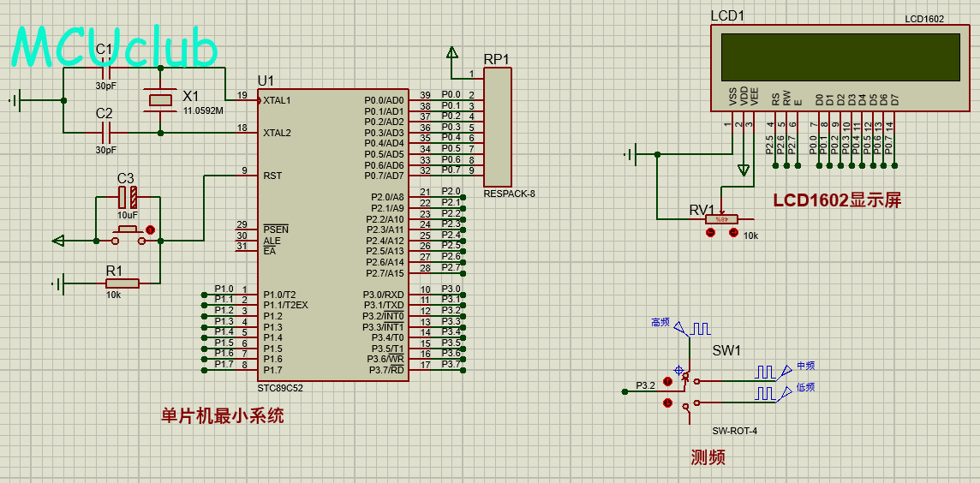Click SW1 rotary switch down-arrow red button
The image size is (980, 483).
667,402
